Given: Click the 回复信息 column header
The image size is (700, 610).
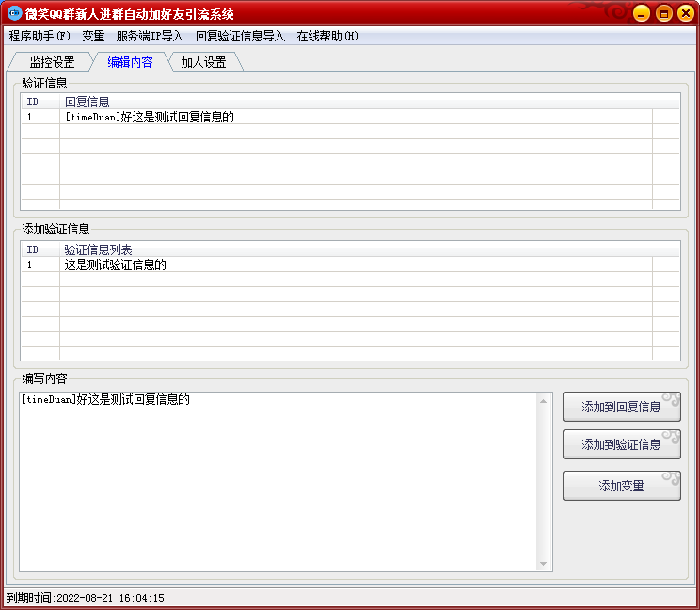Looking at the screenshot, I should [370, 102].
